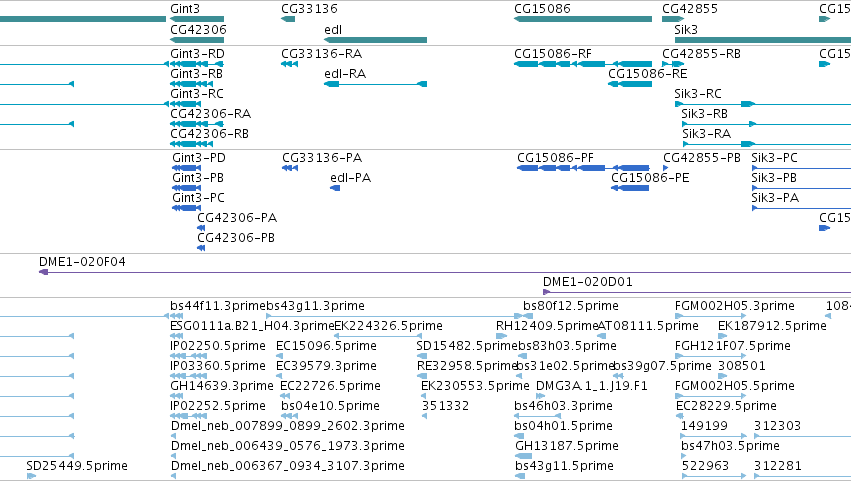The width and height of the screenshot is (851, 481).
Task: Click the CG42306-RB transcript label
Action: [x=209, y=134]
